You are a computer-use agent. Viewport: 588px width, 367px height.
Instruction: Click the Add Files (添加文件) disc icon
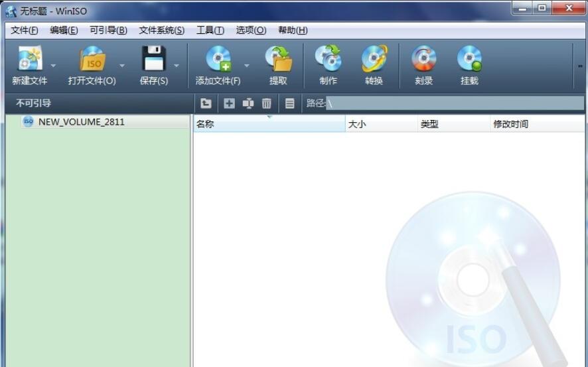218,59
